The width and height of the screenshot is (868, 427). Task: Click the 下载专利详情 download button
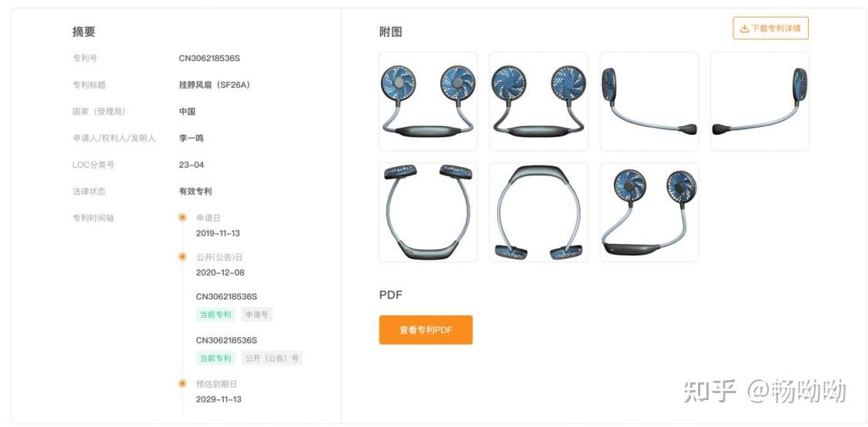coord(770,28)
